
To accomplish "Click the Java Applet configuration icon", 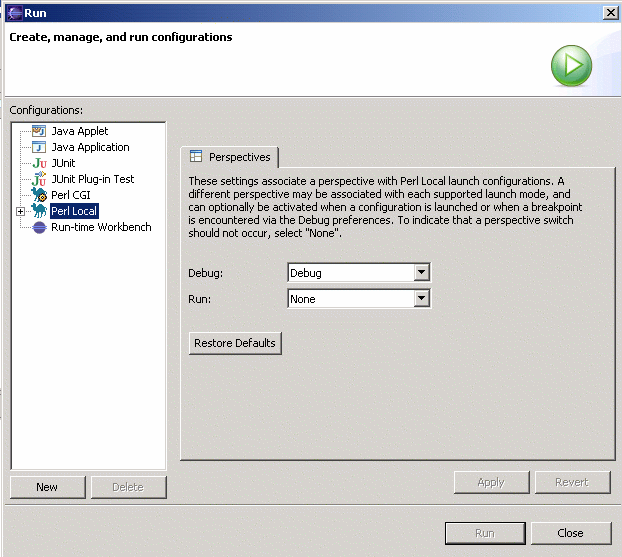I will 39,131.
